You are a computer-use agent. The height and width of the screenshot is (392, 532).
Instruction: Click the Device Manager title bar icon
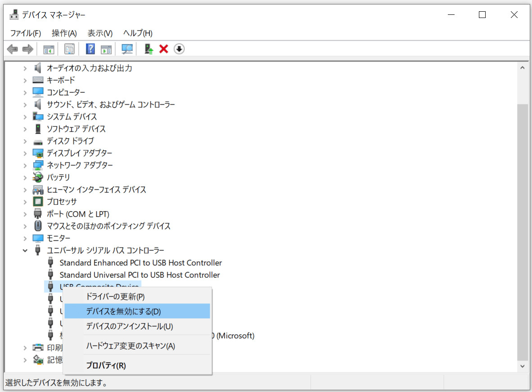(x=14, y=14)
